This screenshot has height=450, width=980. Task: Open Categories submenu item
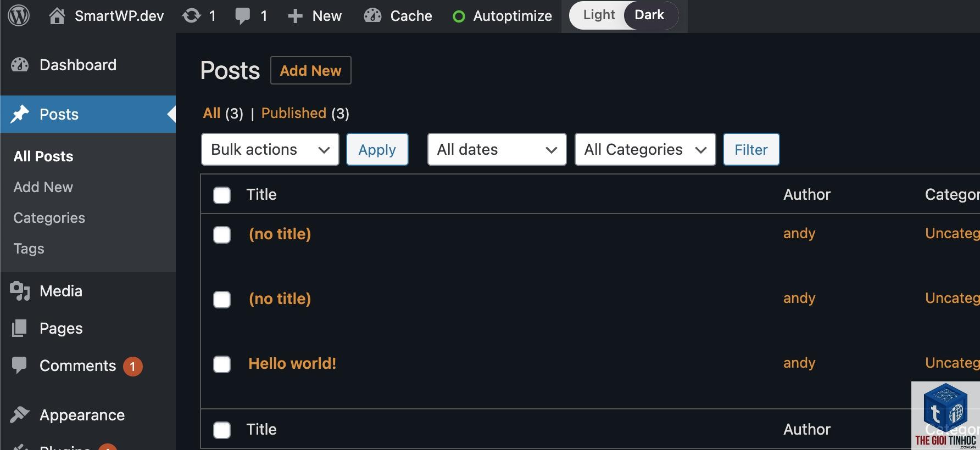(x=49, y=218)
